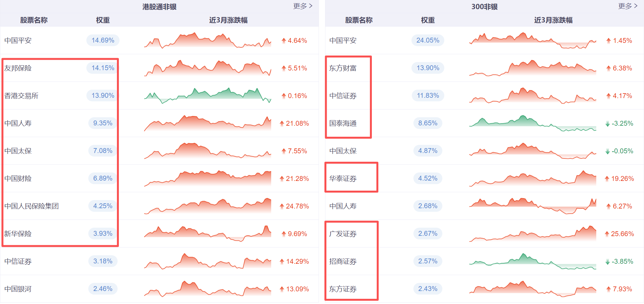Click 股票名称 header in 港股通非银 table

click(34, 20)
